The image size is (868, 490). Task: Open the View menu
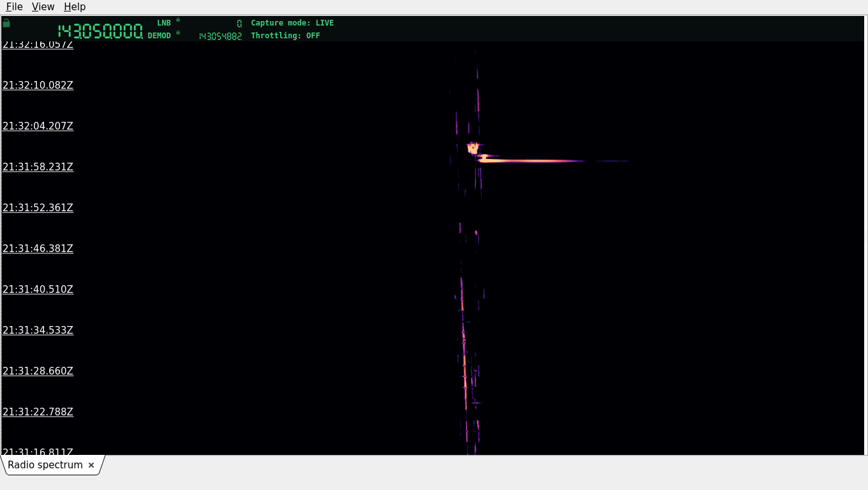43,6
